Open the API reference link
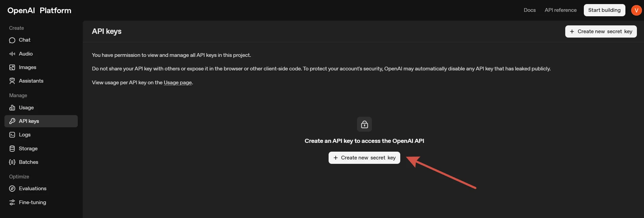The height and width of the screenshot is (218, 644). coord(560,10)
